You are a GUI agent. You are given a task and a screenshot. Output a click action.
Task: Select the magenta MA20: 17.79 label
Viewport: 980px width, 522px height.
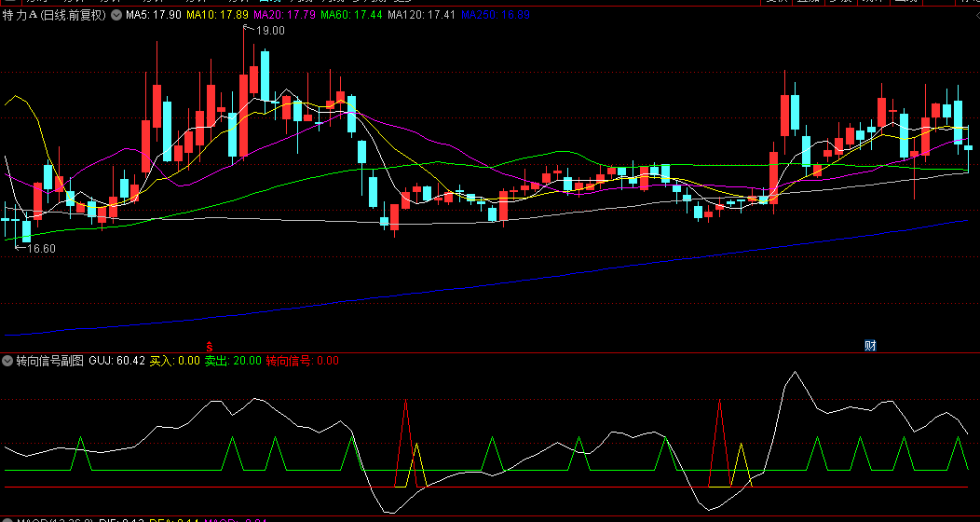tap(284, 15)
